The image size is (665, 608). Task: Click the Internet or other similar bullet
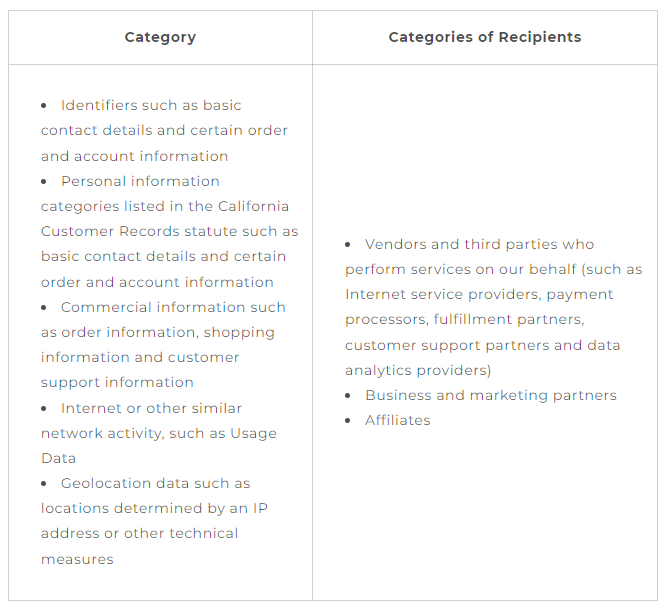point(159,433)
